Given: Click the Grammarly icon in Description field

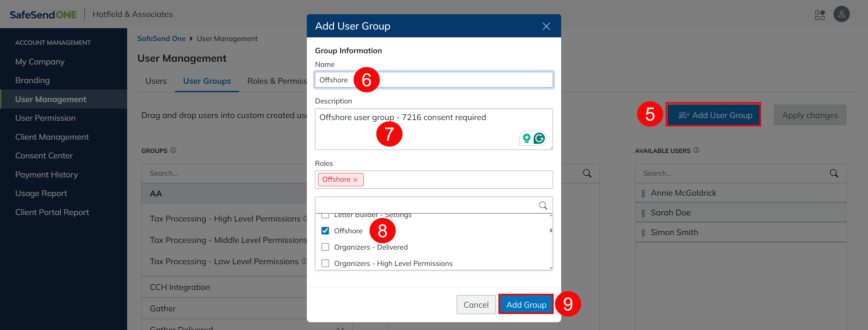Looking at the screenshot, I should (x=539, y=138).
